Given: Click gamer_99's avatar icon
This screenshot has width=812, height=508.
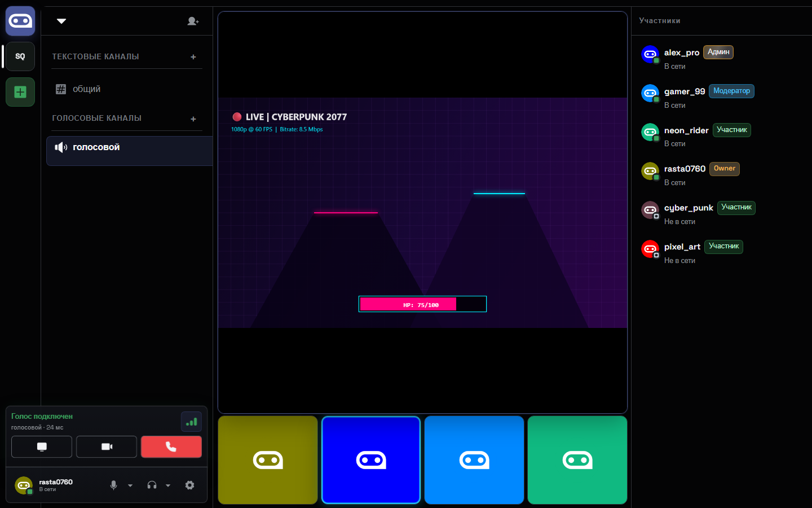Looking at the screenshot, I should click(x=650, y=93).
